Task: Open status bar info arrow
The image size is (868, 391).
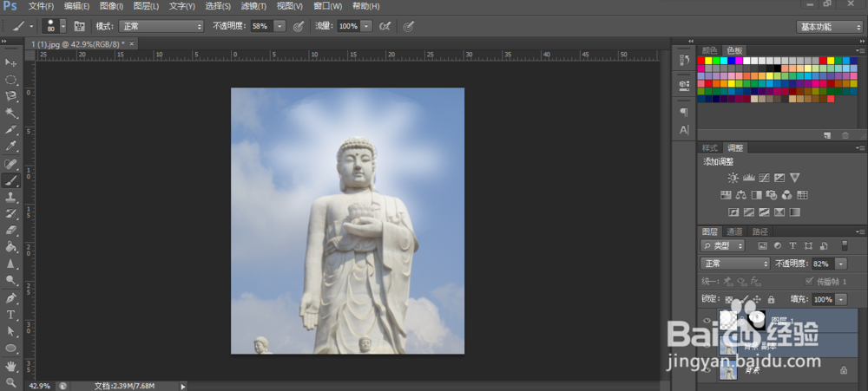Action: (182, 386)
